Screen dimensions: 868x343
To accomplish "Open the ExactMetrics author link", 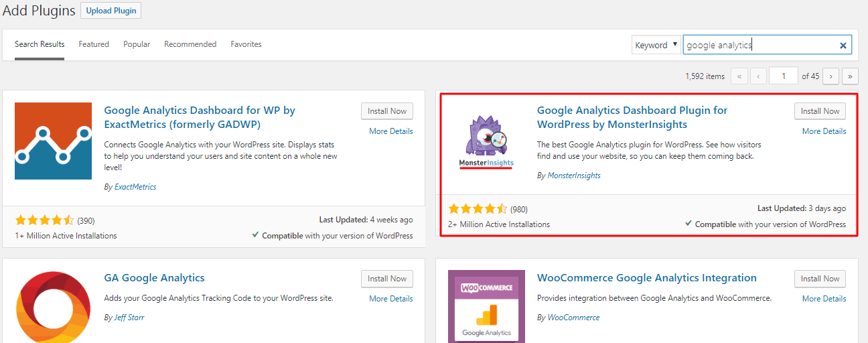I will coord(135,187).
